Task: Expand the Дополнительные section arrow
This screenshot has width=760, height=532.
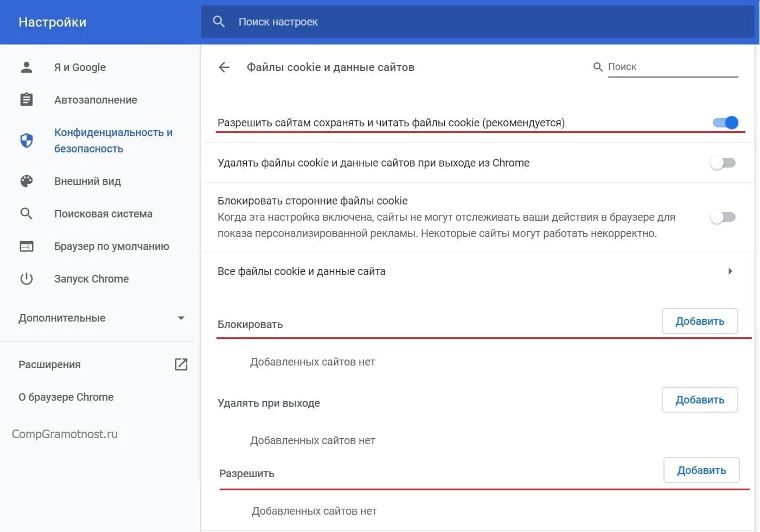Action: pyautogui.click(x=181, y=318)
